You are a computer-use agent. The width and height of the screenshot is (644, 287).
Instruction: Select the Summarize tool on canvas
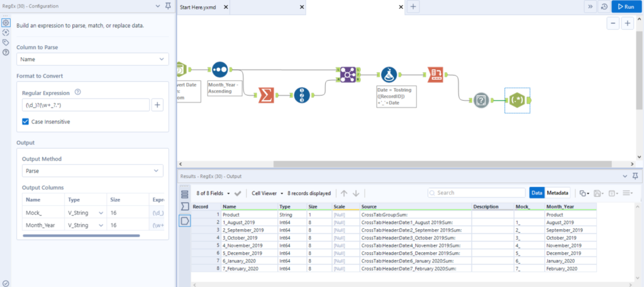[266, 95]
